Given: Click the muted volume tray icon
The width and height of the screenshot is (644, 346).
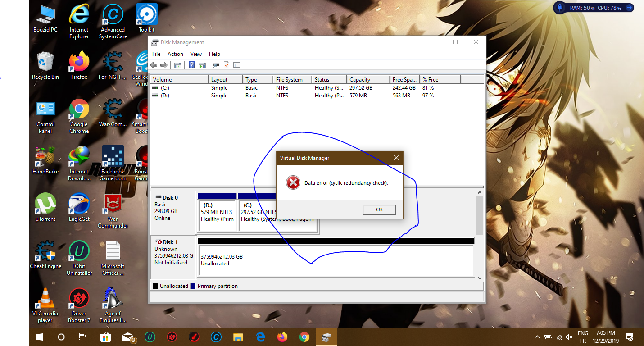Looking at the screenshot, I should 569,337.
